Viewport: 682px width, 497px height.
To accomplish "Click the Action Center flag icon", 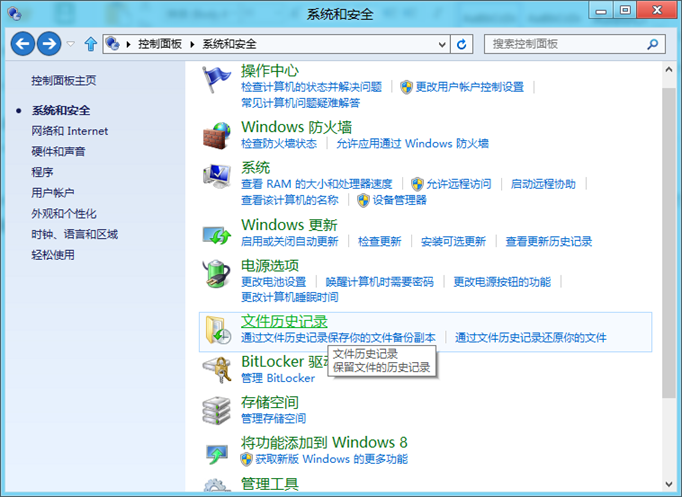I will (x=216, y=79).
